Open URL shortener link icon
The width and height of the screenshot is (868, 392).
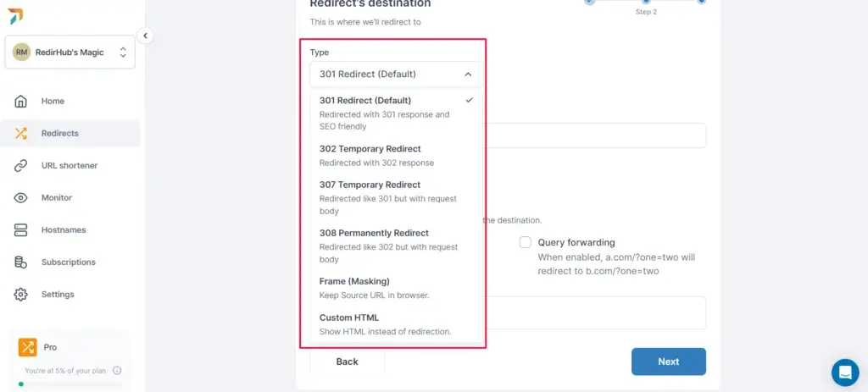(x=20, y=165)
